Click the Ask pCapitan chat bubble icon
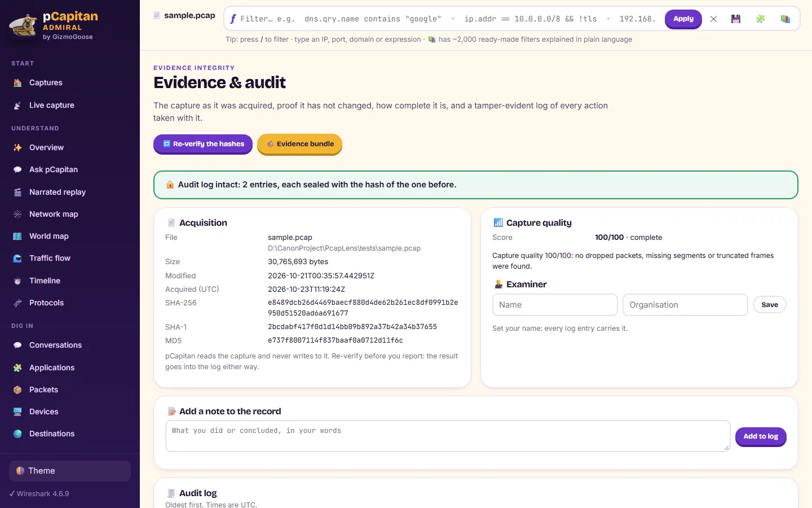812x508 pixels. tap(17, 170)
